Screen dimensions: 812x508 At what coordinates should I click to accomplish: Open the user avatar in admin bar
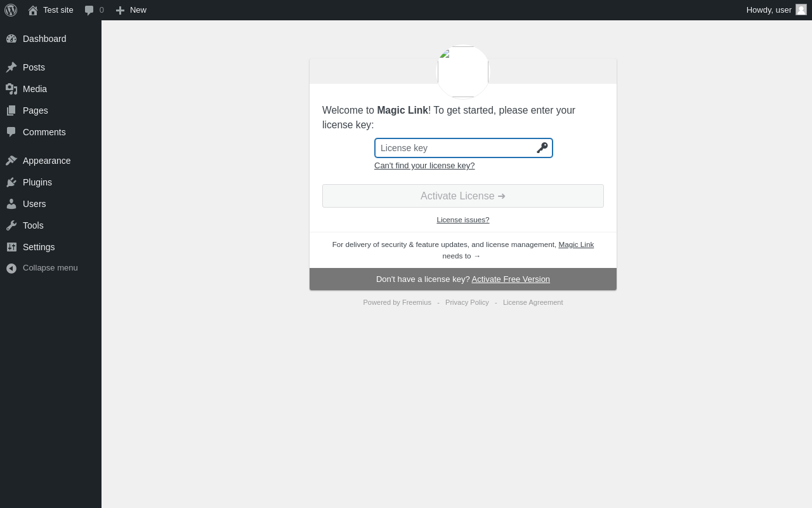[x=801, y=10]
